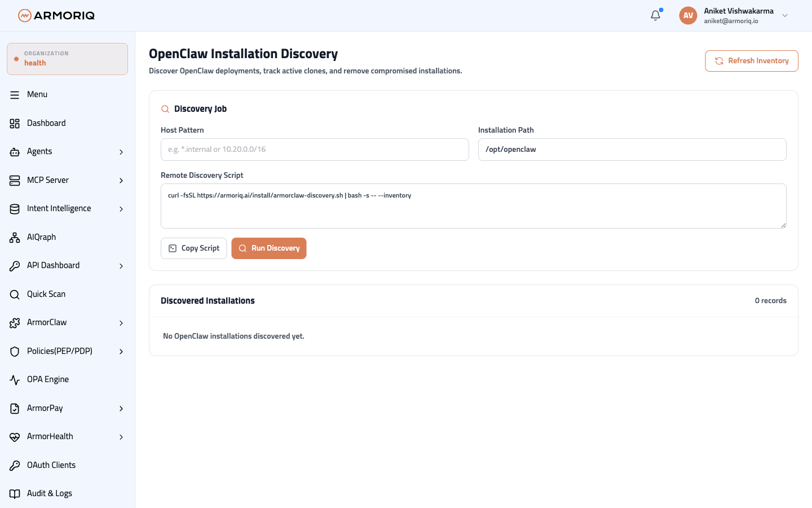Click the Quick Scan magnifier icon
The height and width of the screenshot is (508, 812).
click(15, 294)
